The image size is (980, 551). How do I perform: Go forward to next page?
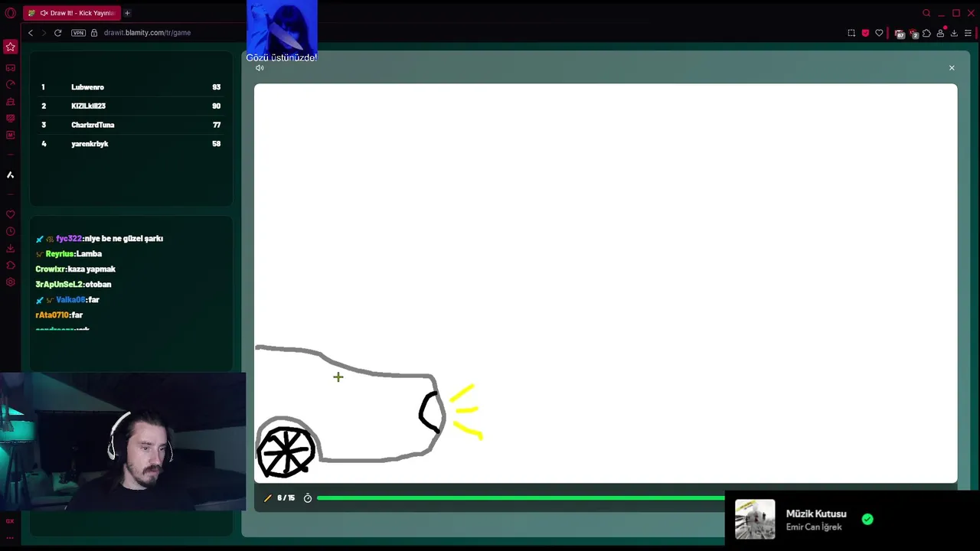pos(44,33)
